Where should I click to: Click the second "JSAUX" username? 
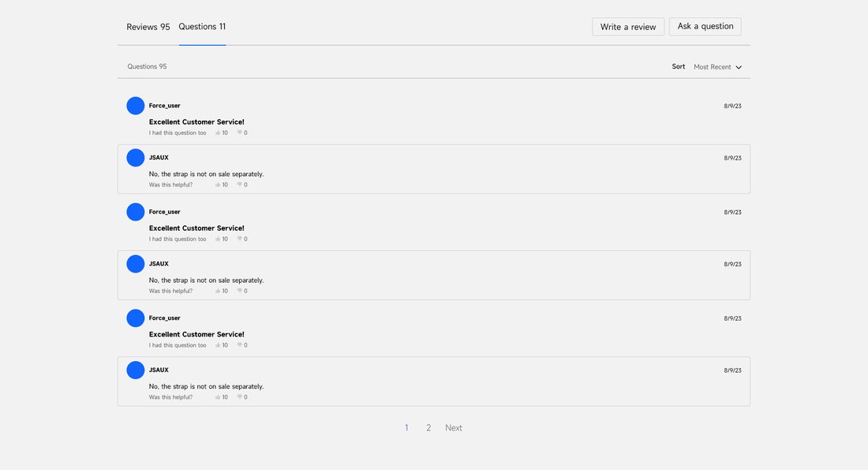pos(159,264)
